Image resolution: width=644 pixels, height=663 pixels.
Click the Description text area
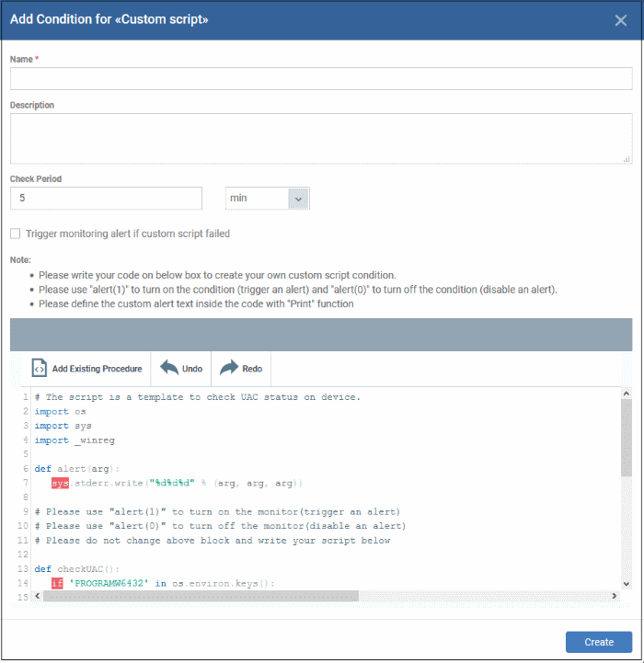point(321,139)
